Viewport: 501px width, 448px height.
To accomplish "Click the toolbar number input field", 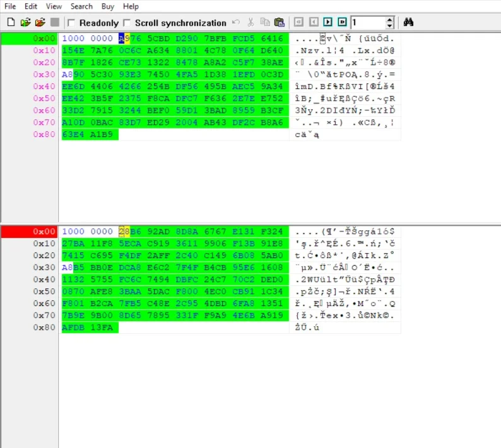I will coord(367,23).
